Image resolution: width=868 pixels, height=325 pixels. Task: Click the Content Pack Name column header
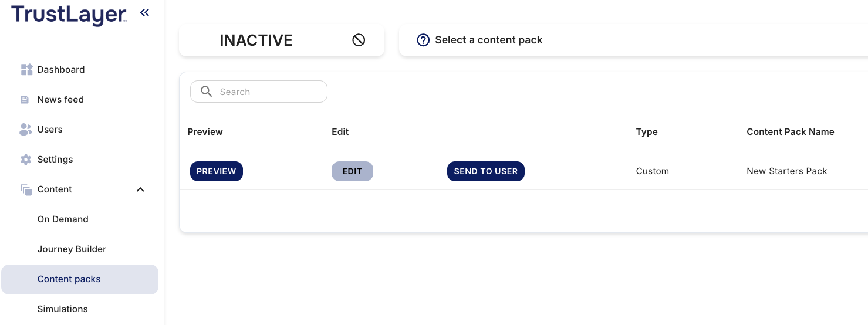(x=790, y=132)
